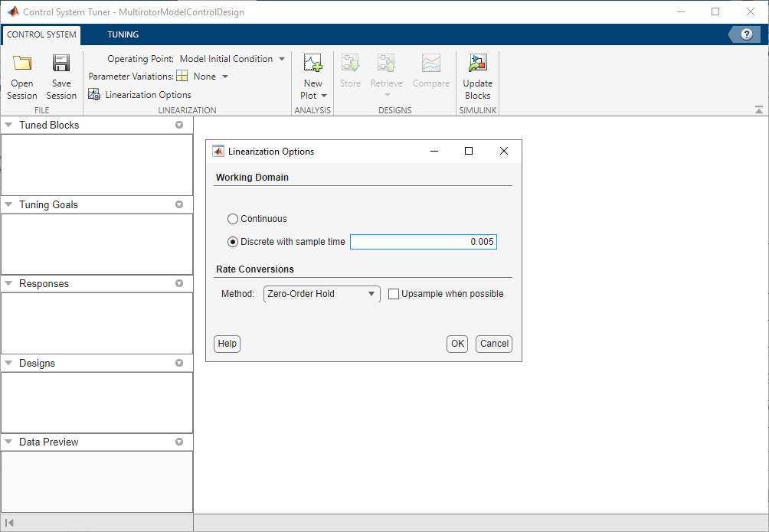Maximize the Linearization Options dialog
769x532 pixels.
coord(468,151)
